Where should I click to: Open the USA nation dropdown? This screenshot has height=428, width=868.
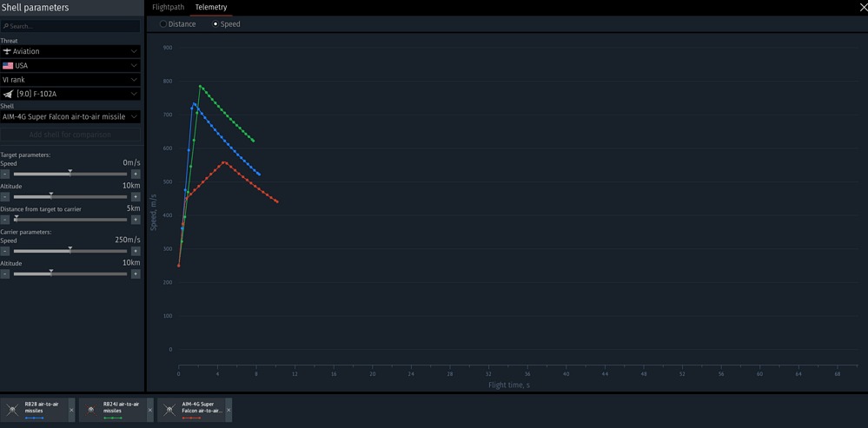(70, 66)
